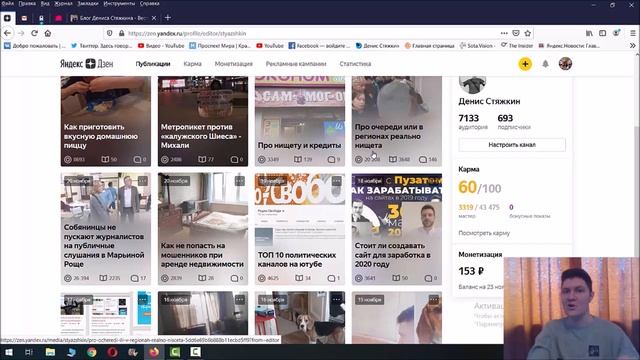The image size is (640, 360).
Task: Open File Explorer from the taskbar
Action: 50,352
